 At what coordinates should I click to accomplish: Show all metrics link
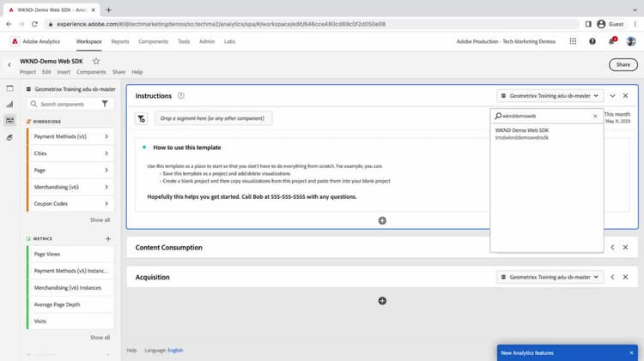pyautogui.click(x=100, y=337)
